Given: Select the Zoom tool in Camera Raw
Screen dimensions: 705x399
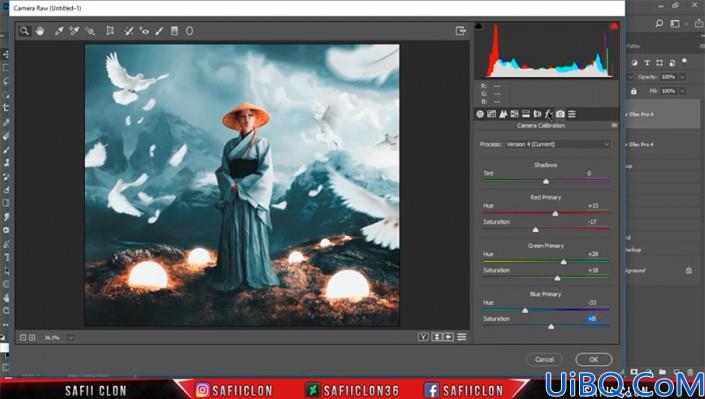Looking at the screenshot, I should 24,31.
